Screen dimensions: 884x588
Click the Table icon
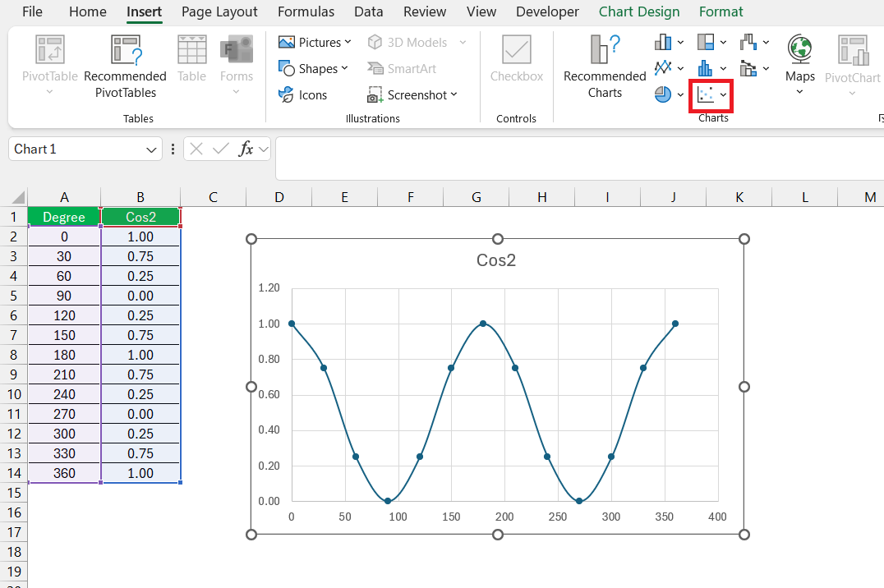[191, 49]
